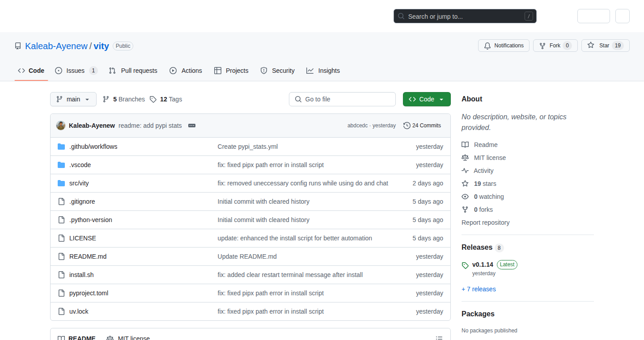This screenshot has width=644, height=340.
Task: Expand the commit message ellipsis
Action: click(x=192, y=126)
